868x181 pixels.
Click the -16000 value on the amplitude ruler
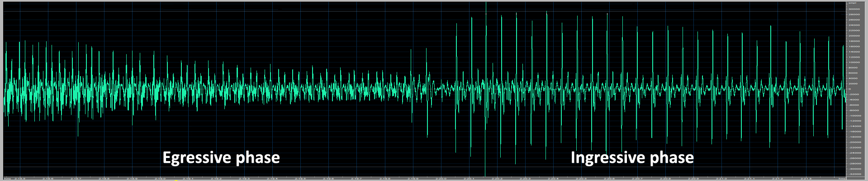854,132
